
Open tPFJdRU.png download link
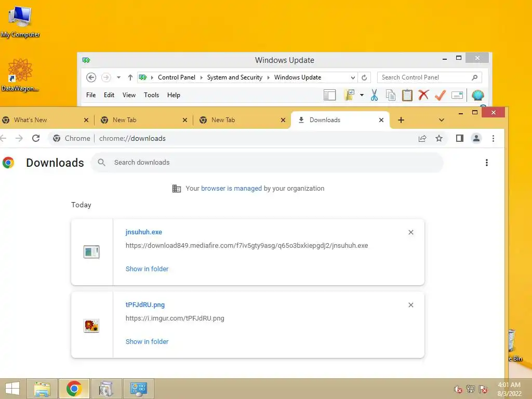tap(145, 304)
